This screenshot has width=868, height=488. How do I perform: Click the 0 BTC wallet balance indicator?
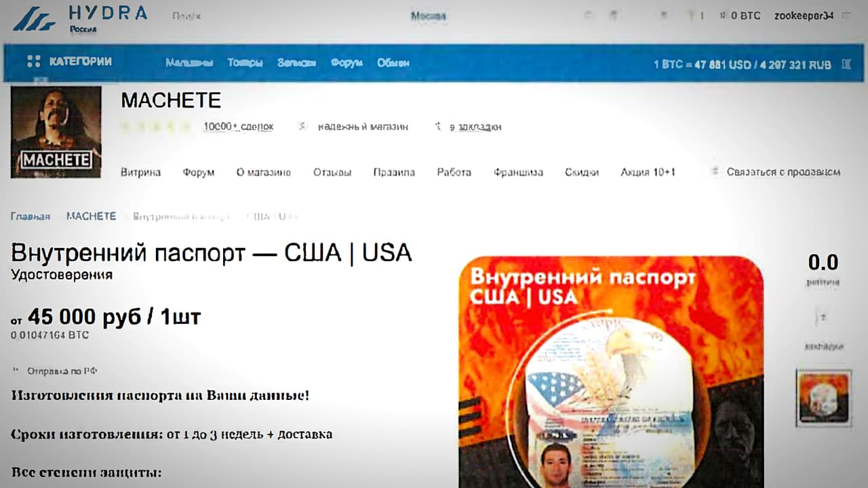pos(743,15)
